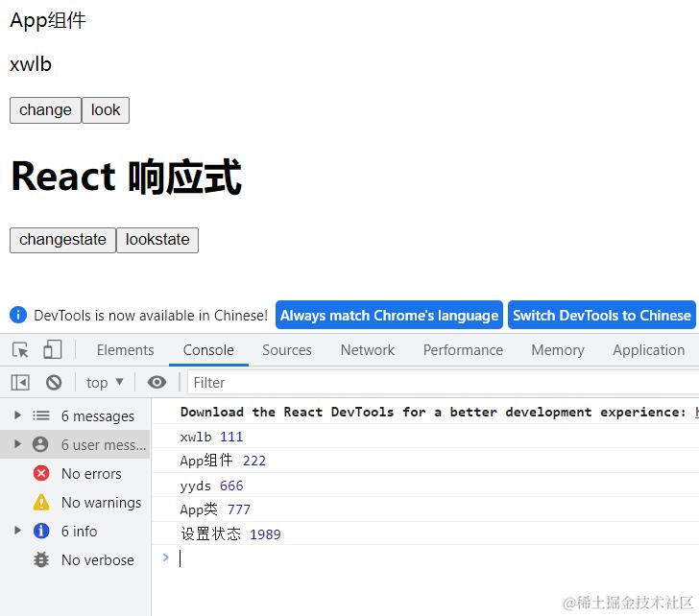699x616 pixels.
Task: Click the console log line 'App类 777'
Action: [x=425, y=509]
